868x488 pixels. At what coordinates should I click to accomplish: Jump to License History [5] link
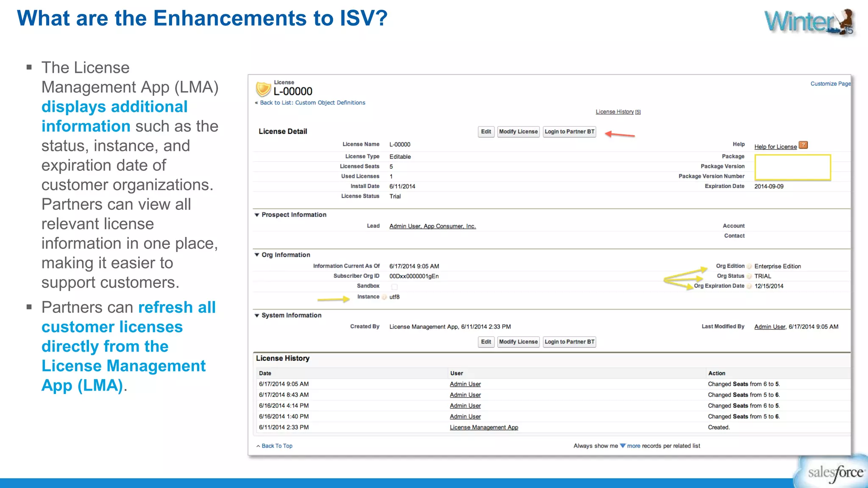click(x=618, y=112)
